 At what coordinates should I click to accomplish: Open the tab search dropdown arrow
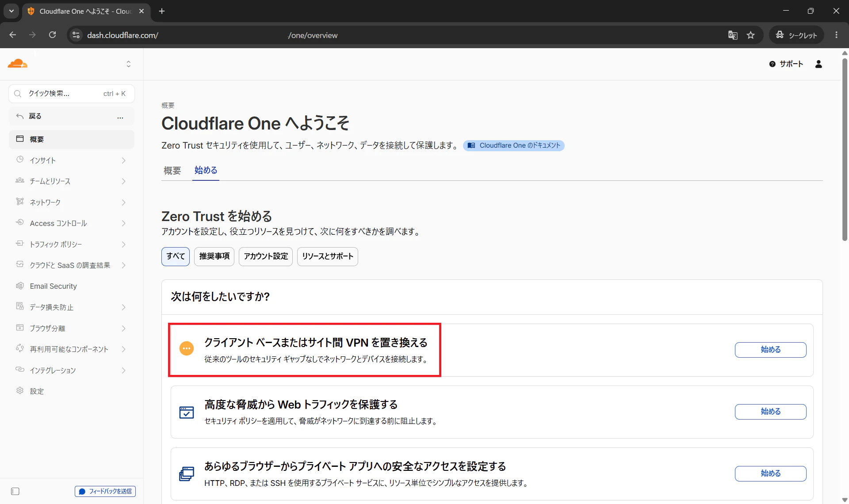[11, 11]
